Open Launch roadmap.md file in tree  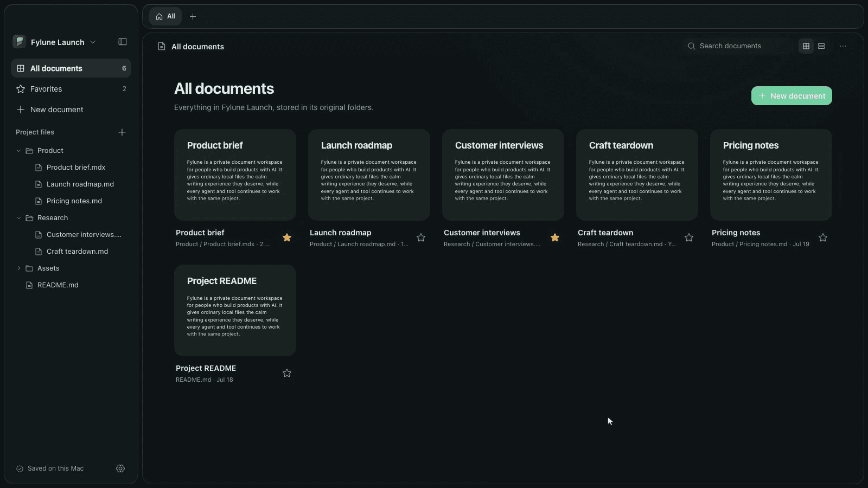click(80, 184)
